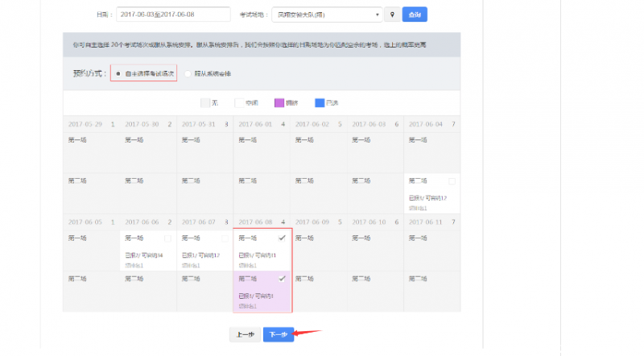This screenshot has height=356, width=644.
Task: Tick checkbox for 2017-06-07 first session
Action: (225, 238)
